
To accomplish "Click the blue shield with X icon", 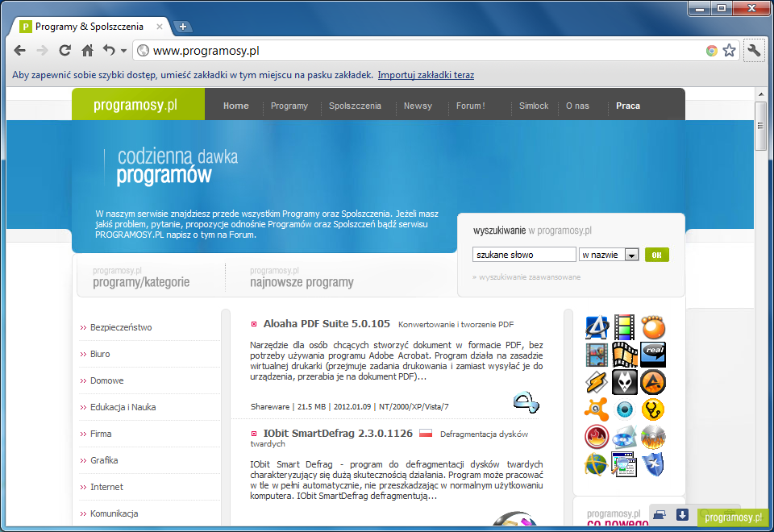I will point(653,464).
